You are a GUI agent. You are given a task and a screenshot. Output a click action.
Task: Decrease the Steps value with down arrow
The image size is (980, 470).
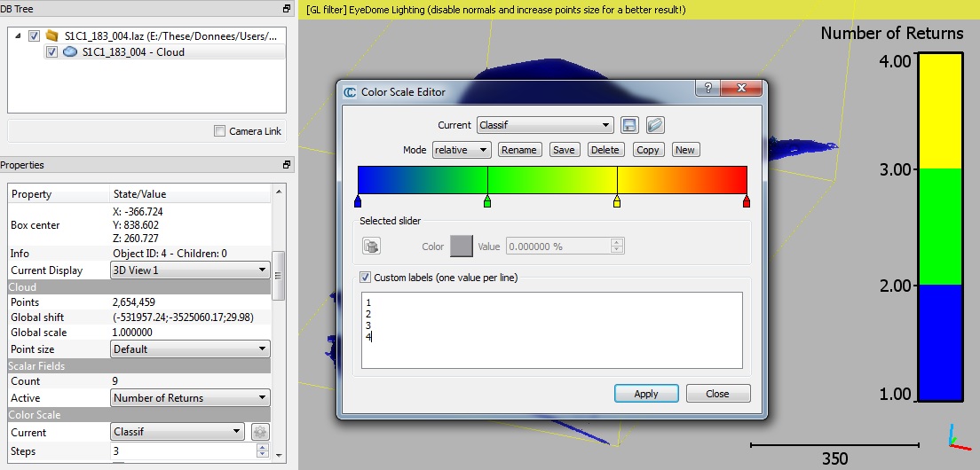tap(263, 455)
